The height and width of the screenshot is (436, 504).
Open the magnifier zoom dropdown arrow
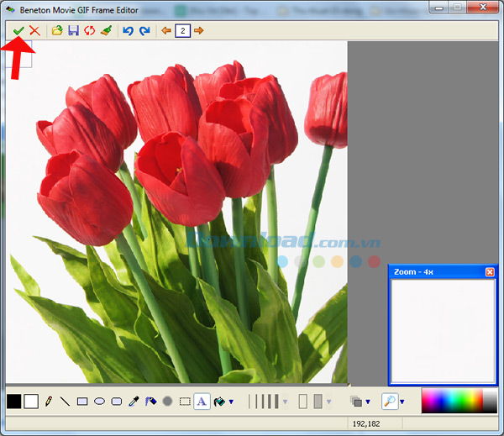402,402
